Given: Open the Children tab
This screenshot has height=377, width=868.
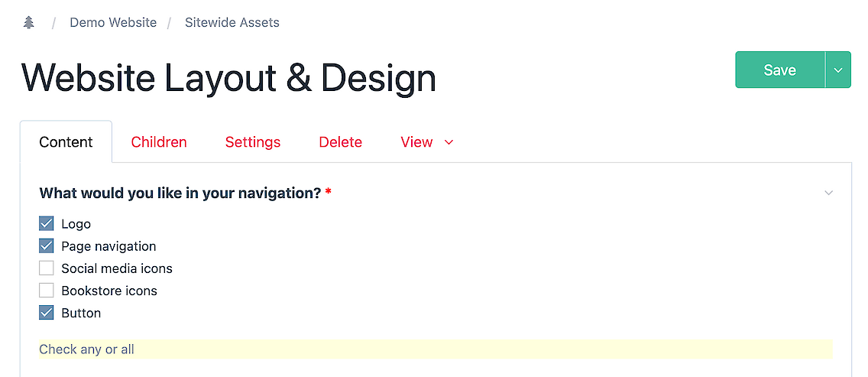Looking at the screenshot, I should click(x=159, y=142).
